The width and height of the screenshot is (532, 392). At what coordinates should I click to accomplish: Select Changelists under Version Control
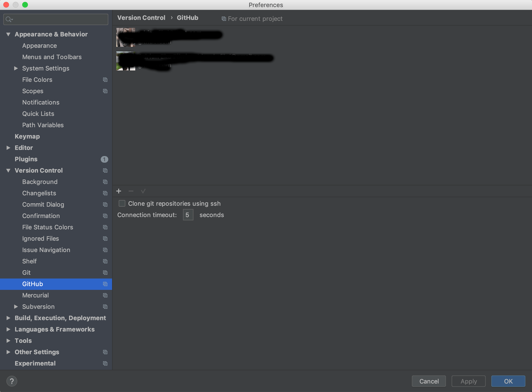coord(39,193)
